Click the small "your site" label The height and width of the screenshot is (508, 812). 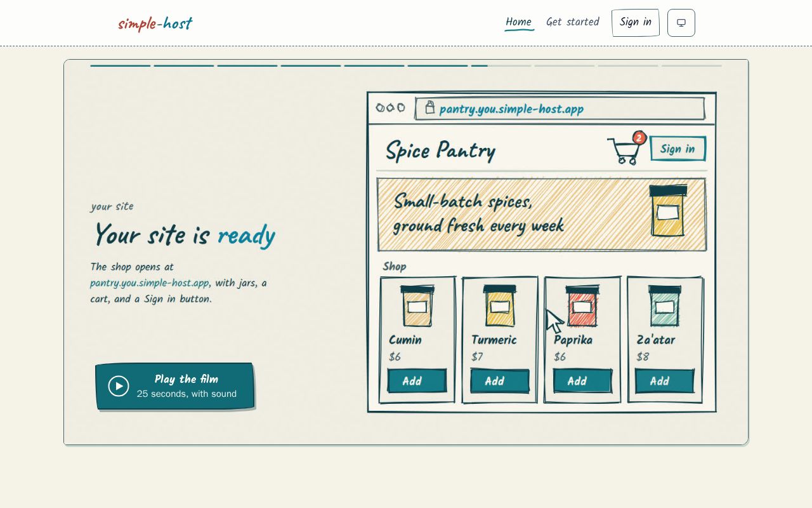[112, 206]
